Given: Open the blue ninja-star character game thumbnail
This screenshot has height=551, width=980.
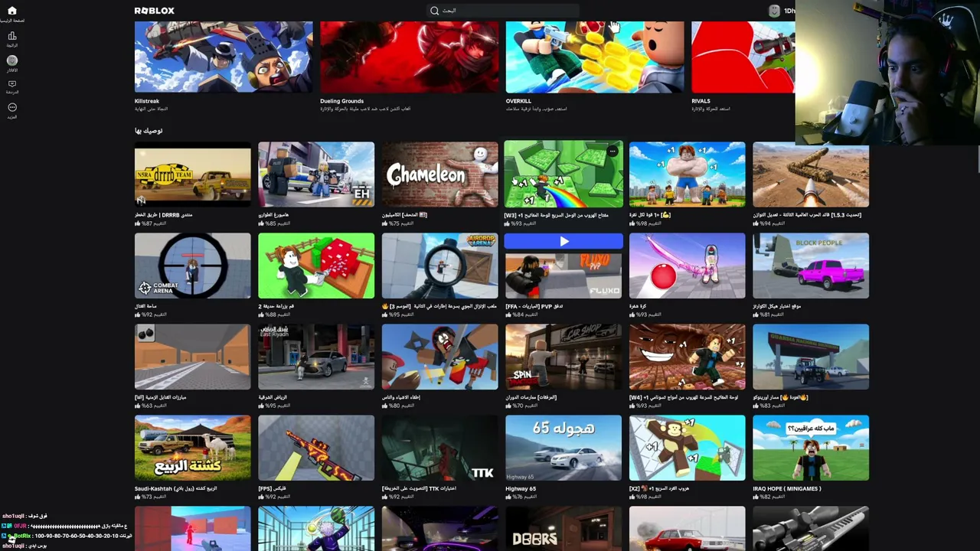Looking at the screenshot, I should click(439, 357).
